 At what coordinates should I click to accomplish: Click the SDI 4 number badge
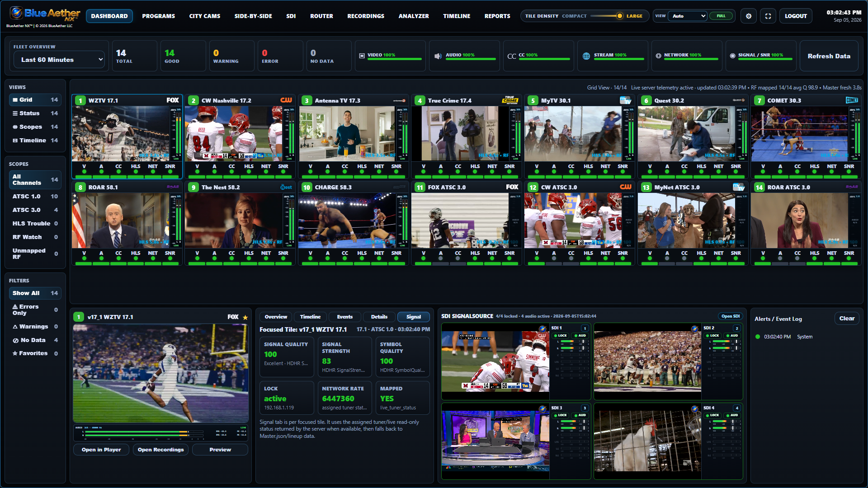click(737, 408)
